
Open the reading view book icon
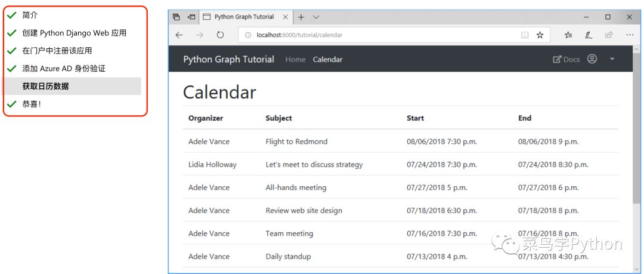[x=525, y=35]
